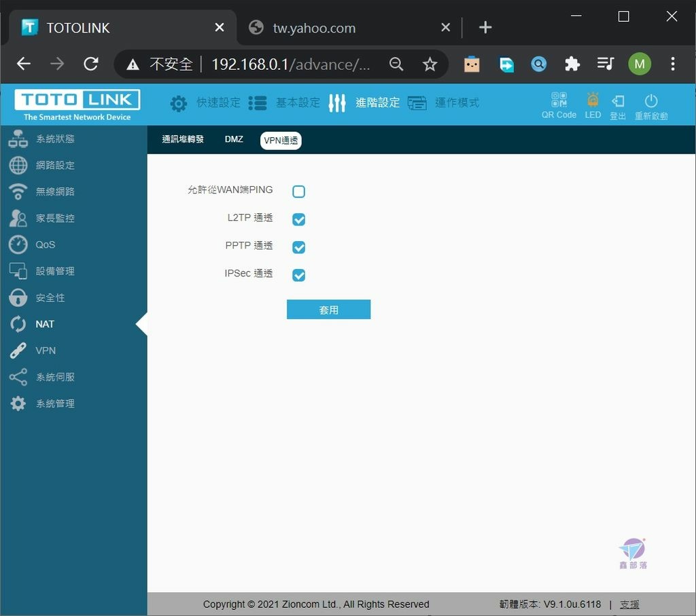Click the TOTOLINK logo
This screenshot has width=696, height=616.
[x=77, y=105]
